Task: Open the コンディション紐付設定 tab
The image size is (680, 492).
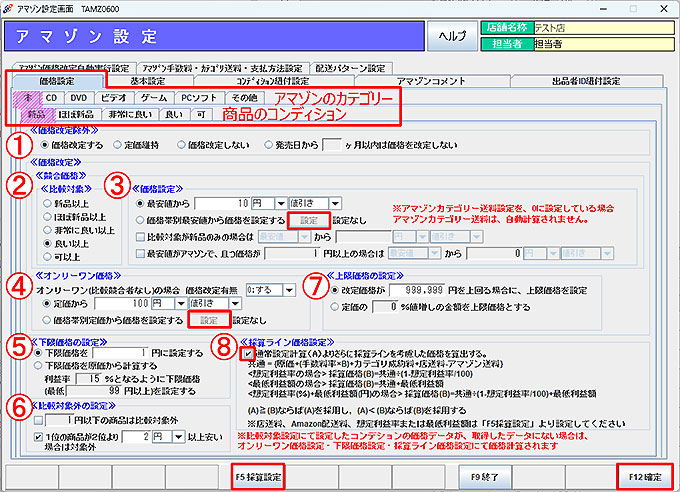Action: (273, 81)
